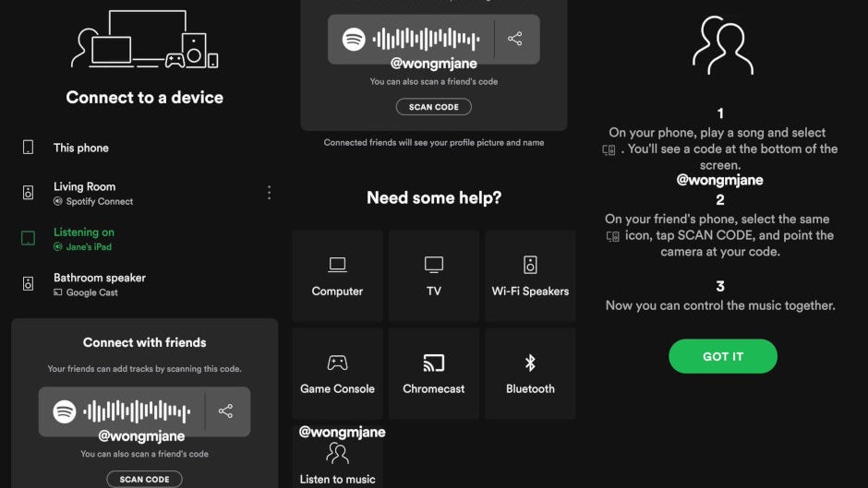Click the devices illustration above Connect to a device
This screenshot has width=868, height=488.
(144, 39)
